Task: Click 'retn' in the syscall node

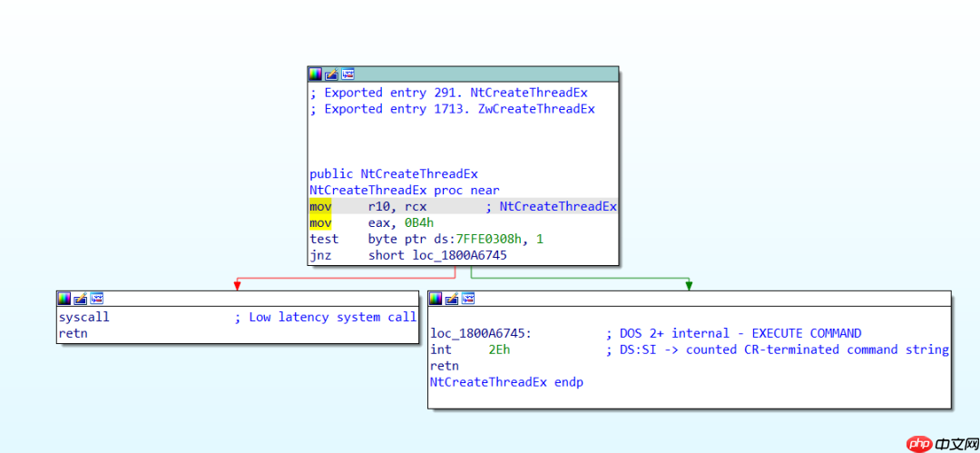Action: [x=73, y=333]
